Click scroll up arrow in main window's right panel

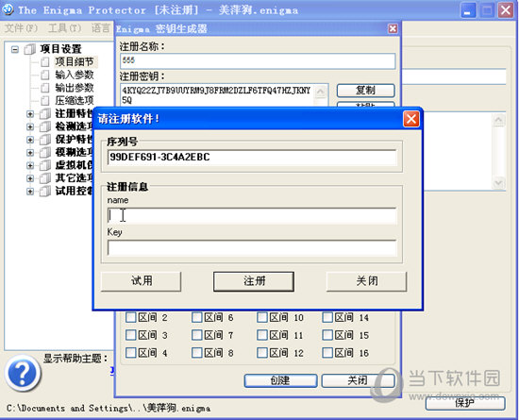[x=499, y=120]
